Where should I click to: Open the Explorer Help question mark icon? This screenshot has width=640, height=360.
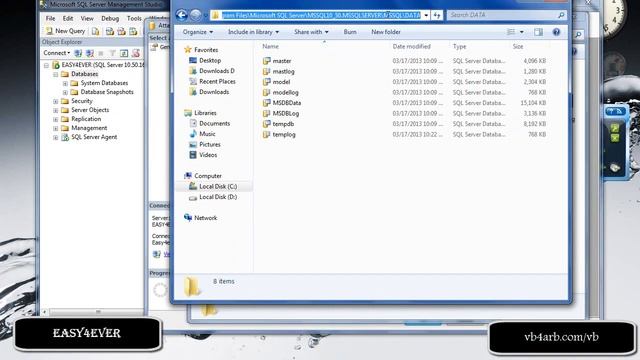coord(556,32)
